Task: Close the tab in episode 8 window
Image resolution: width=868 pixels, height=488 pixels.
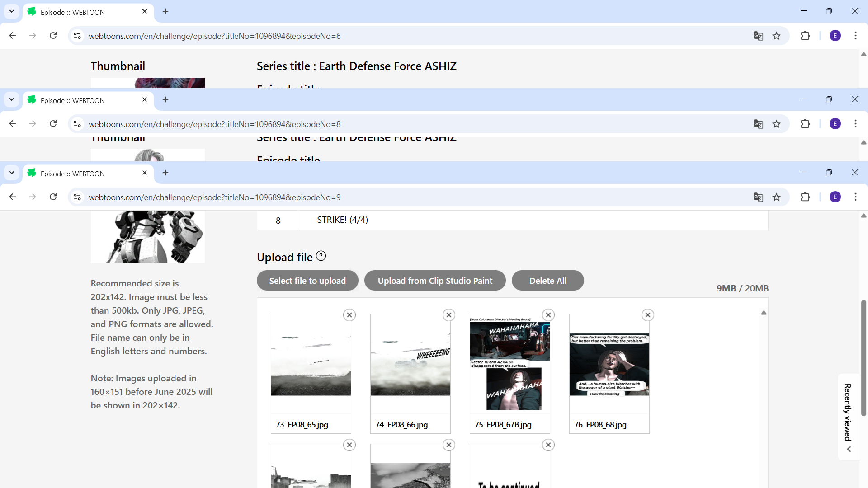Action: tap(145, 99)
